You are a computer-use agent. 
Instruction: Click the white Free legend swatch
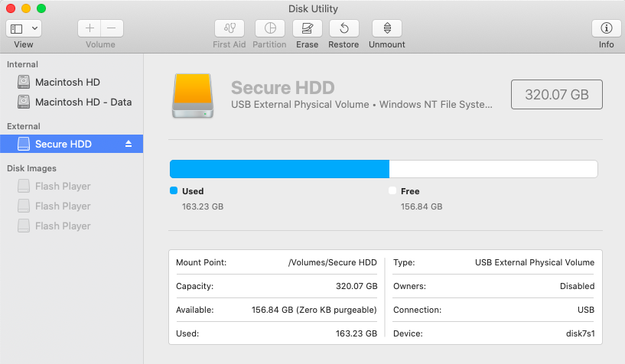coord(392,190)
